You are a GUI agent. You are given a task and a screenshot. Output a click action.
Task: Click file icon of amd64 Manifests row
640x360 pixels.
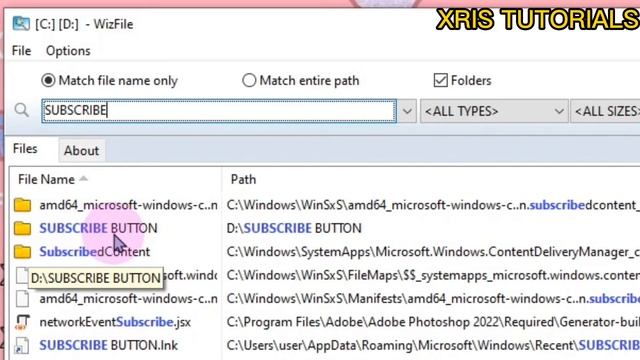(22, 299)
